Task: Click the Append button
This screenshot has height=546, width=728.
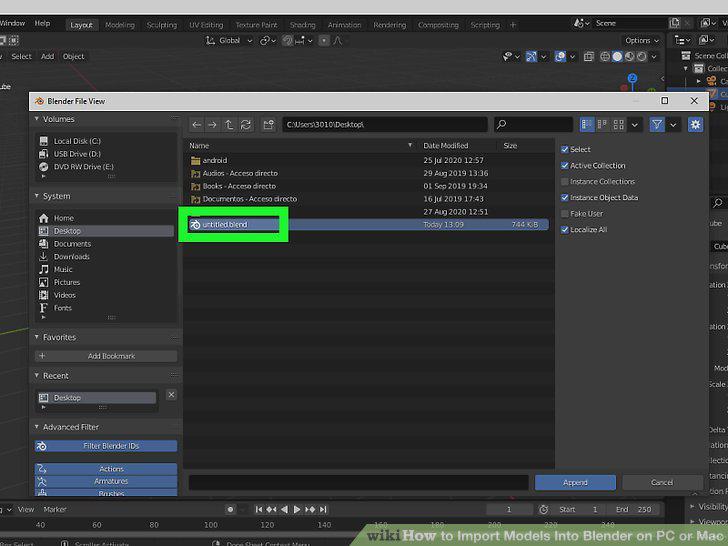Action: tap(575, 483)
